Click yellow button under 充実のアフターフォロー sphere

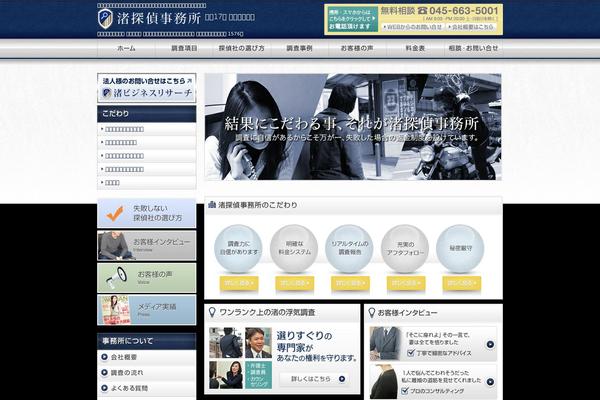click(x=406, y=283)
